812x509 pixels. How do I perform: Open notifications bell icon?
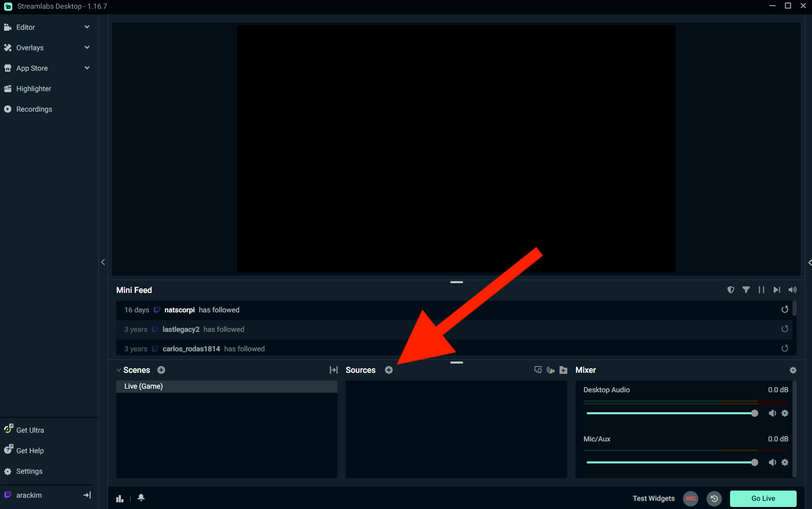[x=141, y=498]
